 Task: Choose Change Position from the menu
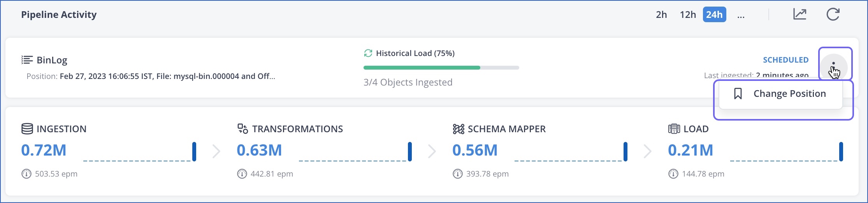pyautogui.click(x=780, y=94)
